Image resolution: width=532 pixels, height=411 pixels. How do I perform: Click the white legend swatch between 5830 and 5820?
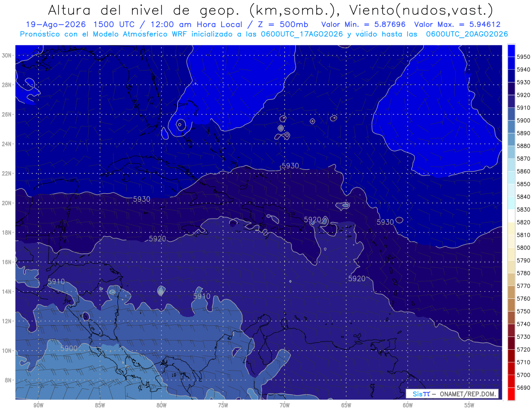511,215
